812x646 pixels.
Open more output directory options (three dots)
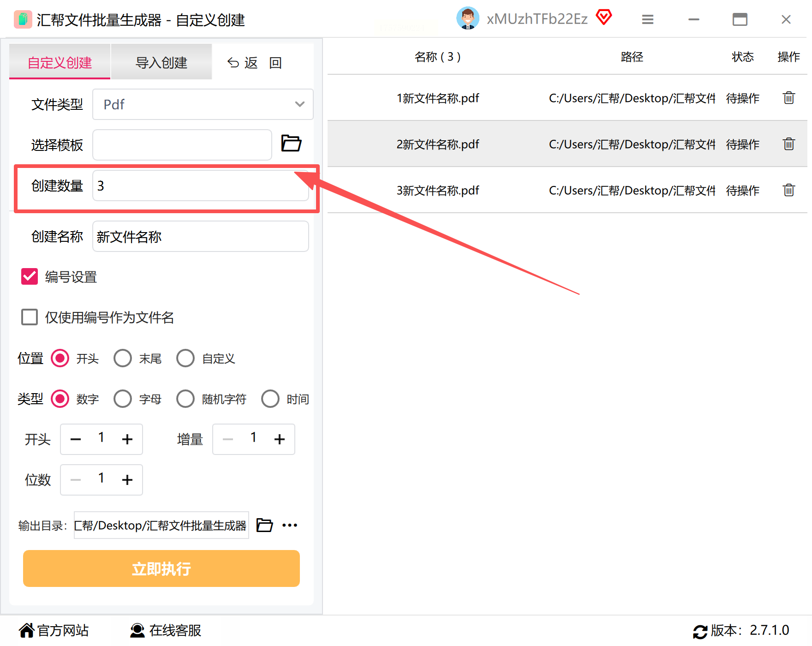click(290, 525)
